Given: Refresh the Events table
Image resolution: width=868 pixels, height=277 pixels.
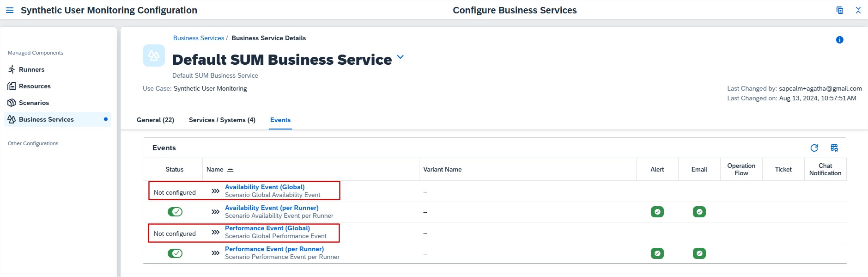Looking at the screenshot, I should [814, 148].
